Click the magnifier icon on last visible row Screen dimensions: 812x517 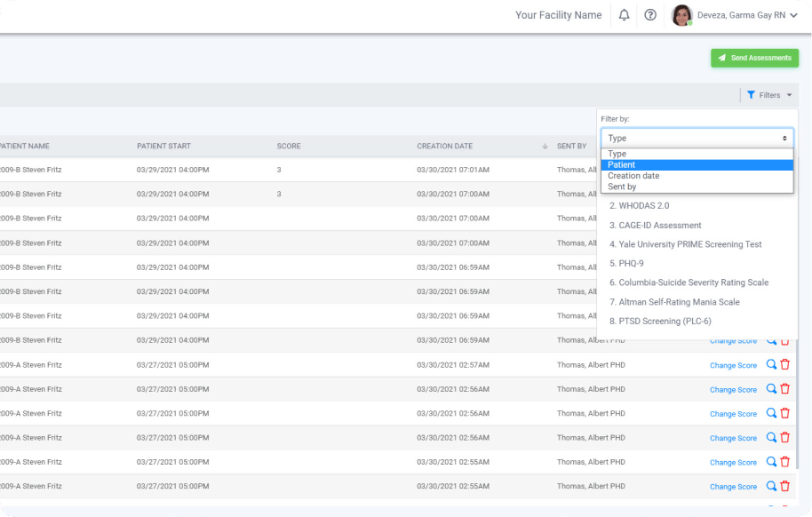pos(771,486)
